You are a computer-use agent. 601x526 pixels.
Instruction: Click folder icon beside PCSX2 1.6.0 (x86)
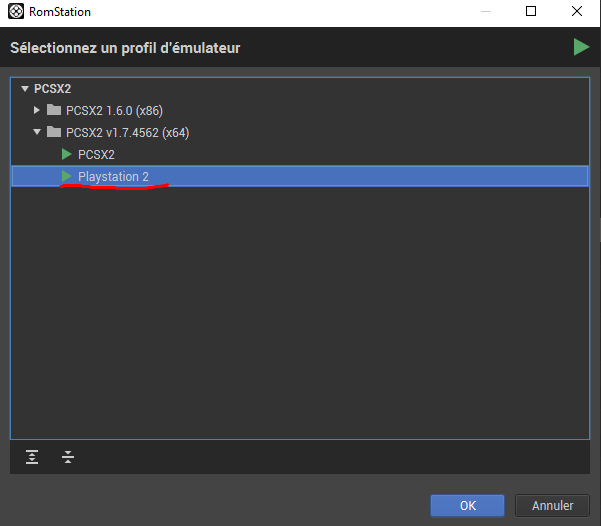coord(54,110)
